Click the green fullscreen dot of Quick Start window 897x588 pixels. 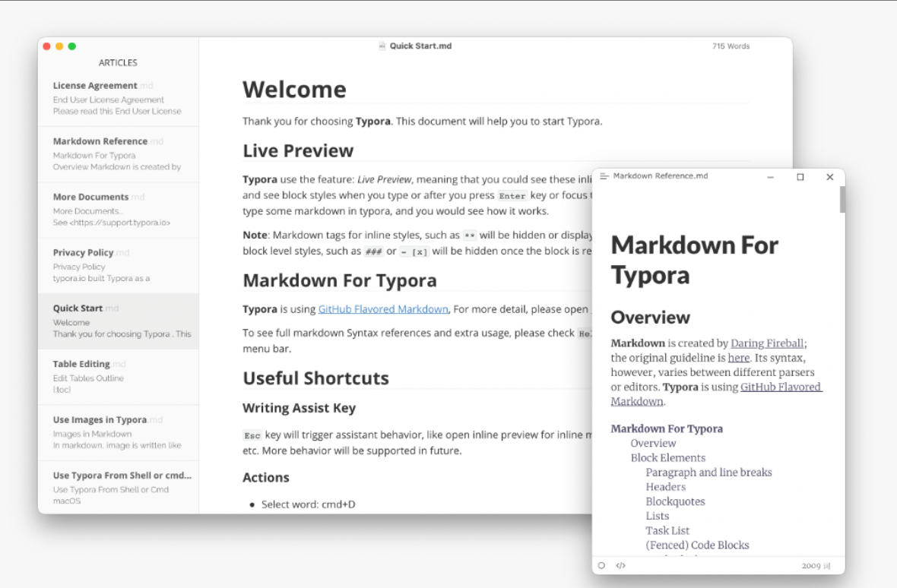point(72,46)
